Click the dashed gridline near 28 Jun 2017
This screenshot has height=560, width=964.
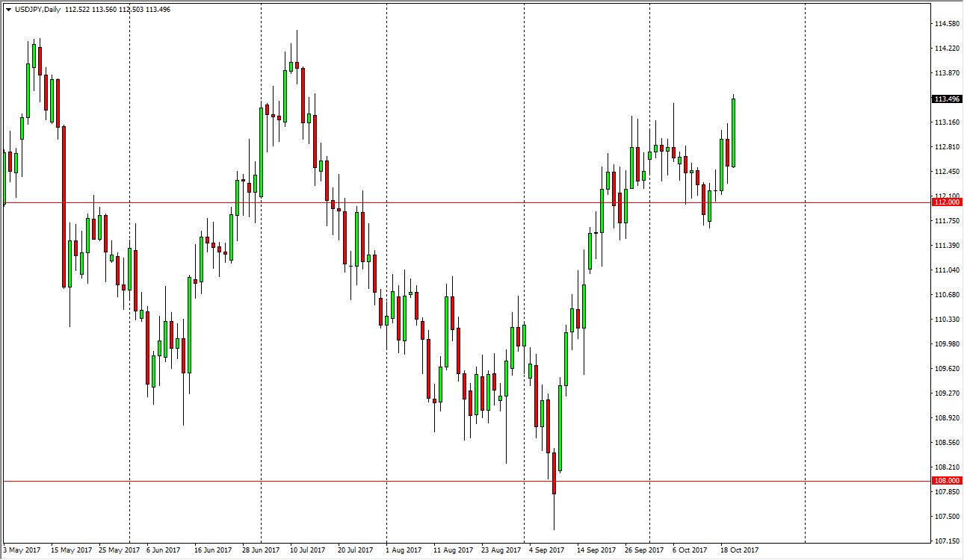[x=260, y=299]
